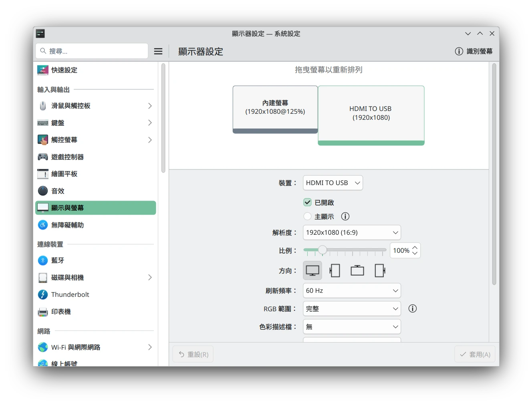Click the info icon next to 主顯示
This screenshot has width=532, height=405.
click(345, 216)
